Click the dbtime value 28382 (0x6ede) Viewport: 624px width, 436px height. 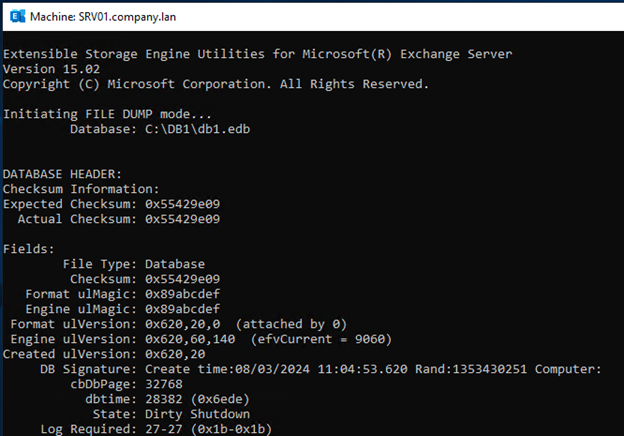(x=197, y=399)
